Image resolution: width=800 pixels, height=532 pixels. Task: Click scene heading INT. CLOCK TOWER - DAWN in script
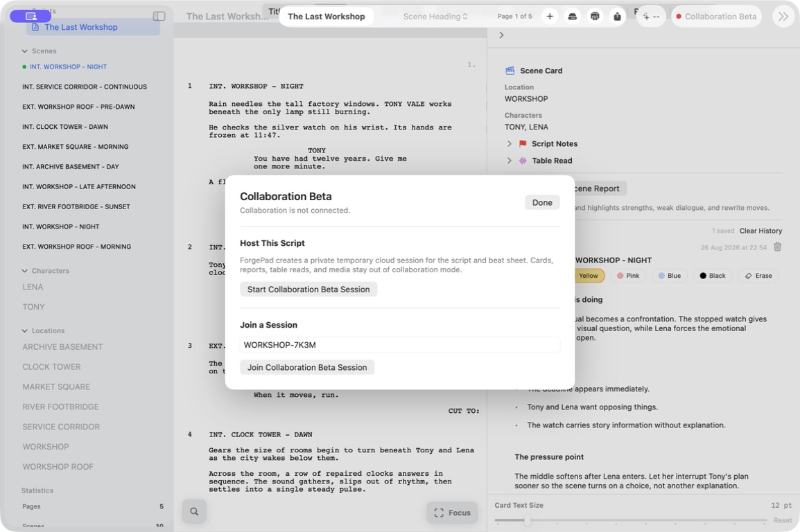pos(260,434)
